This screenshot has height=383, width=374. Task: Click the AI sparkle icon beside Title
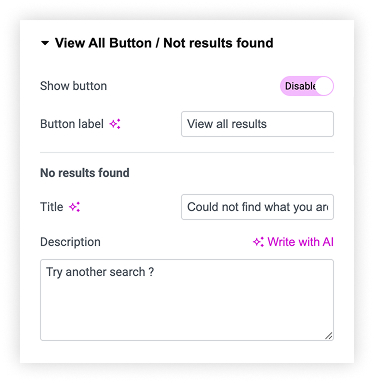coord(75,207)
